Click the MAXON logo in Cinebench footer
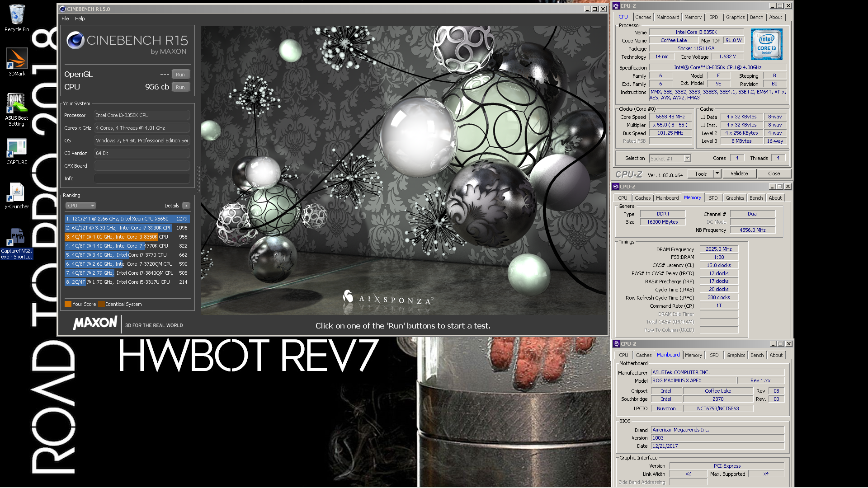Image resolution: width=868 pixels, height=488 pixels. tap(95, 323)
